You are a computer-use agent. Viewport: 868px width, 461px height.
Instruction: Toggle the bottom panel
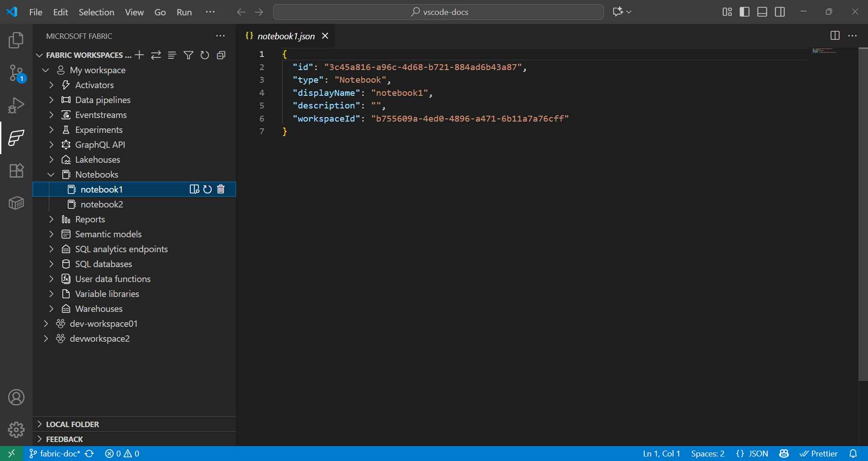pyautogui.click(x=762, y=12)
